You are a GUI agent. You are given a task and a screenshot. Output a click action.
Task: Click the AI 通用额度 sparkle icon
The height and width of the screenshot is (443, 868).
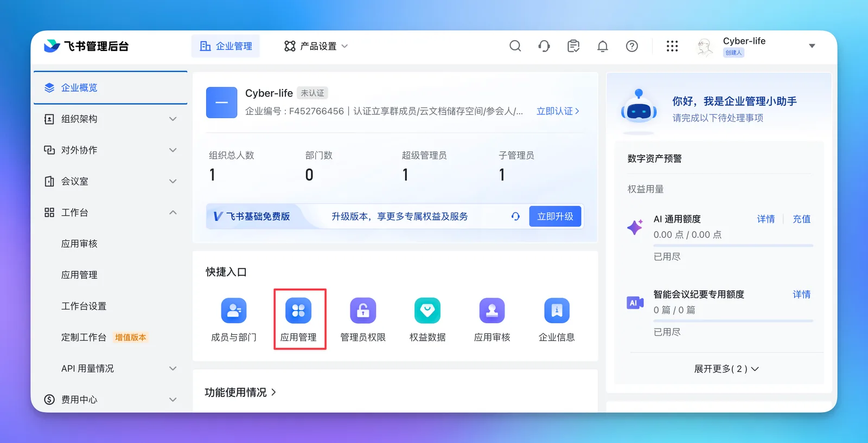tap(635, 227)
